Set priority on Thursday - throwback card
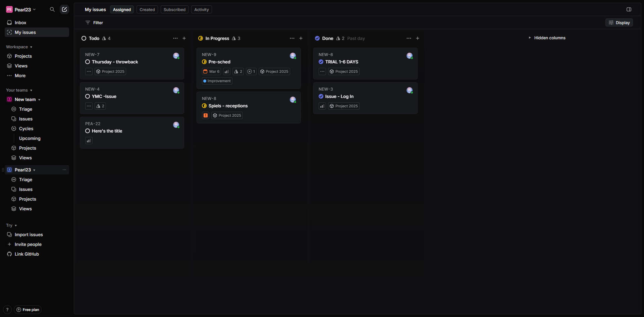644x317 pixels. point(89,71)
